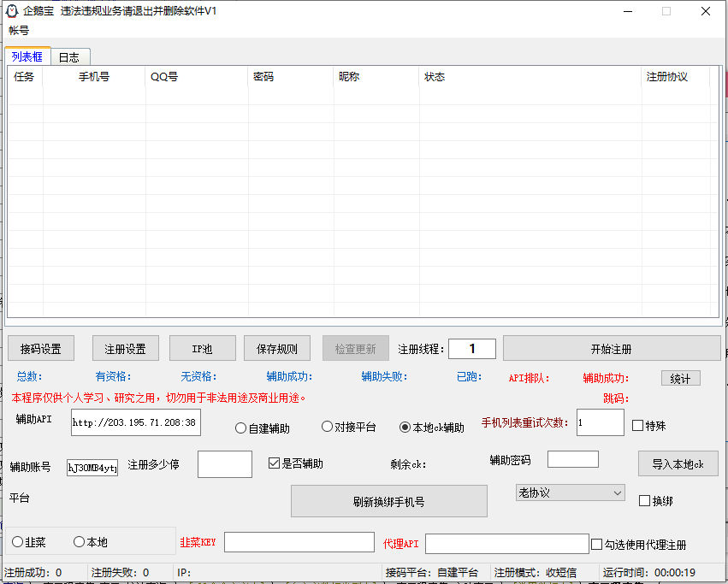Click 导入本地ck to import local cookies
728x584 pixels.
click(678, 463)
